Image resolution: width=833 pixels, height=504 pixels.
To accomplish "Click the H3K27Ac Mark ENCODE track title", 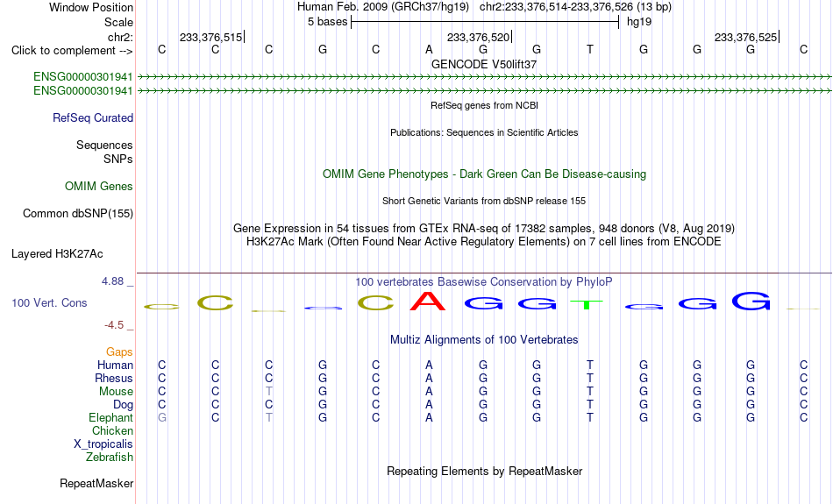I will pos(484,242).
